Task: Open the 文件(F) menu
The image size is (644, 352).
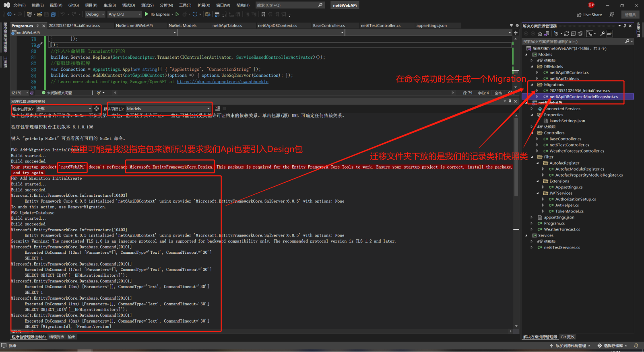Action: (19, 5)
